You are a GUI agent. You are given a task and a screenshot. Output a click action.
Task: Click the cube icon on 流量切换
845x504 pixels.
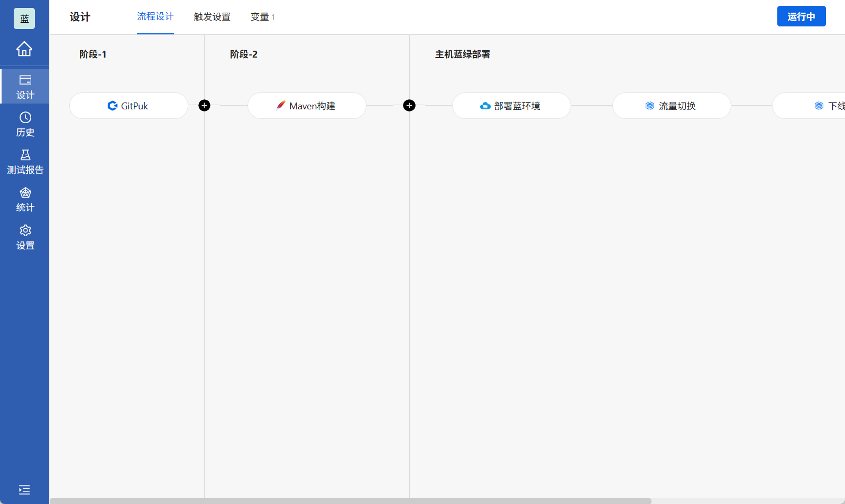(650, 106)
